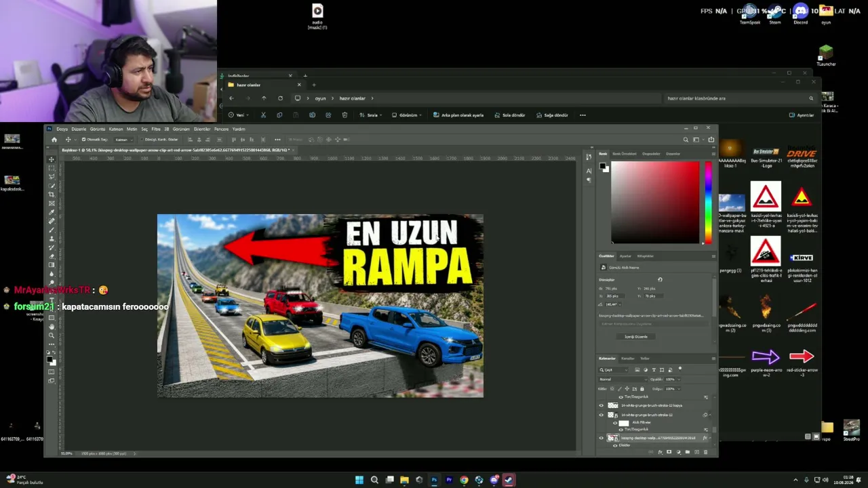The height and width of the screenshot is (488, 868).
Task: Pick a color in red color field
Action: point(655,203)
